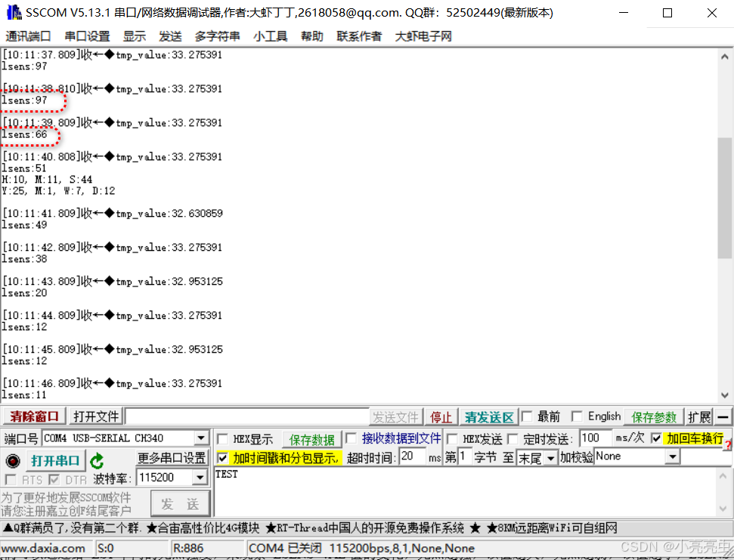Click the receive area vertical scrollbar thumb
Screen dimensions: 734x560
click(x=725, y=198)
